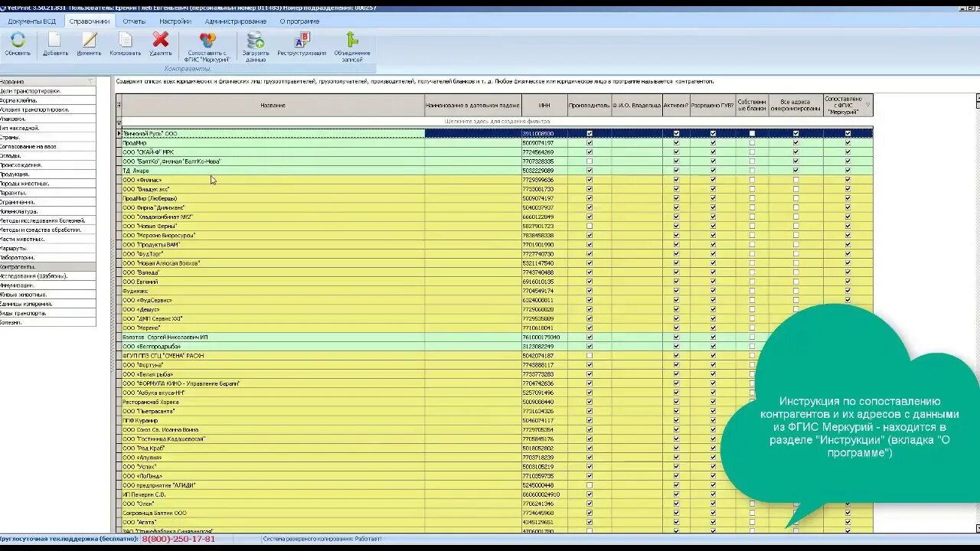Viewport: 980px width, 551px height.
Task: Toggle Производитель checkbox for ПродМир row 5009074197
Action: (589, 143)
